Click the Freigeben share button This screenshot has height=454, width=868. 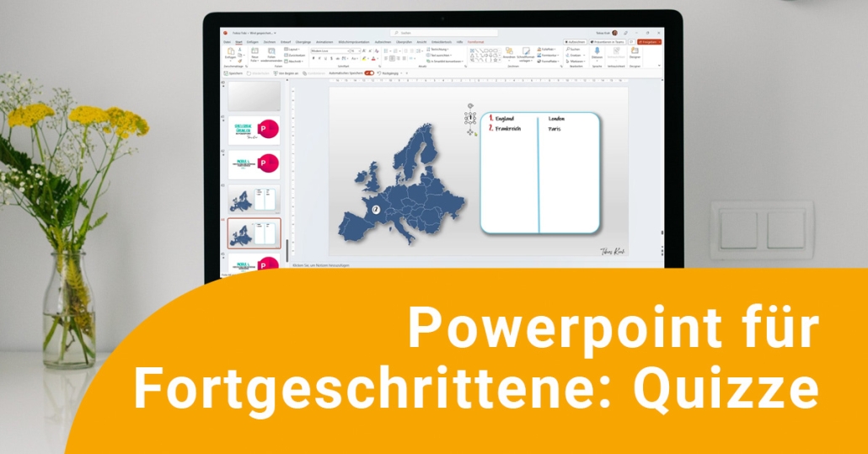650,41
